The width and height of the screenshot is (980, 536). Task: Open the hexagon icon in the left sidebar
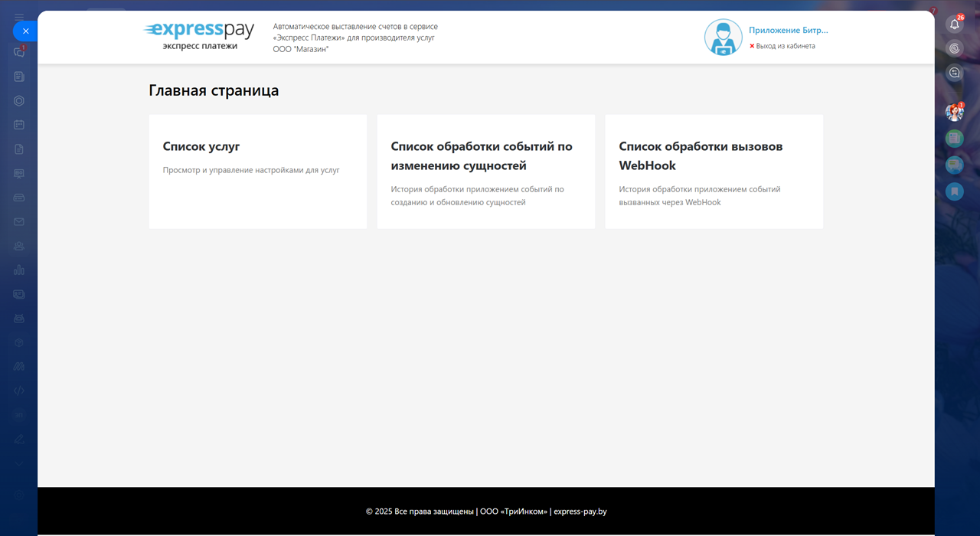(19, 101)
